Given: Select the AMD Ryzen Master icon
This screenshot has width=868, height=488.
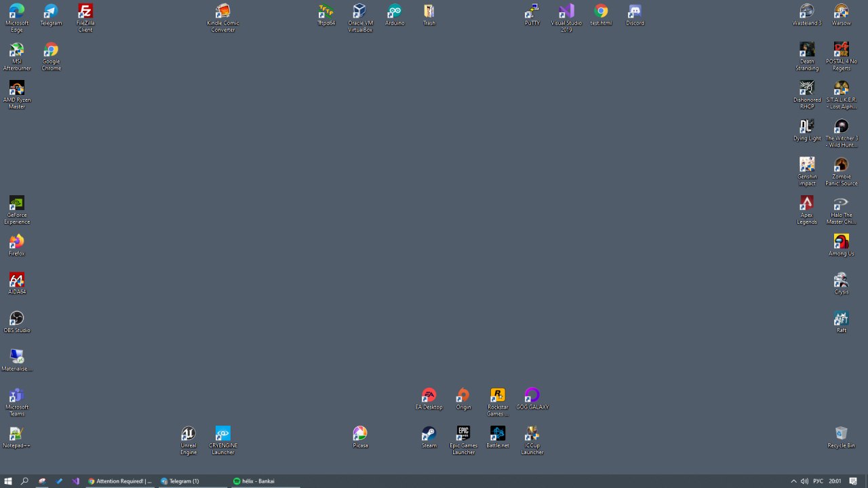Looking at the screenshot, I should tap(17, 95).
